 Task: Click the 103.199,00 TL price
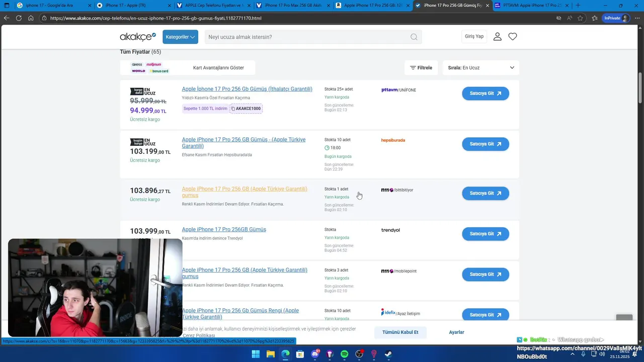[x=150, y=151]
